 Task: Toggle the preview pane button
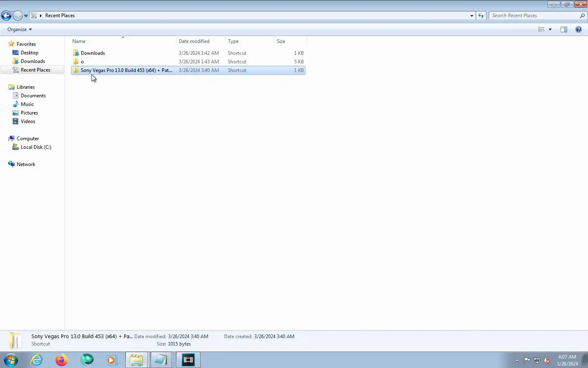pos(564,29)
